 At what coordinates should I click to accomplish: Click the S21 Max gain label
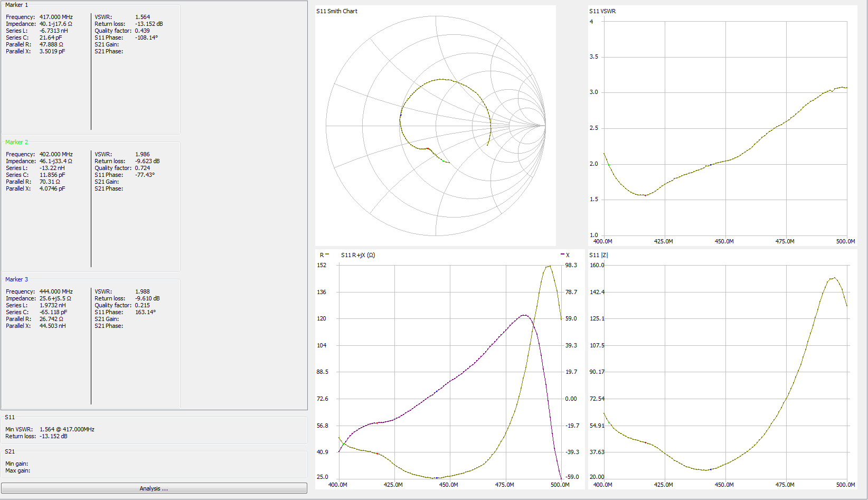17,470
